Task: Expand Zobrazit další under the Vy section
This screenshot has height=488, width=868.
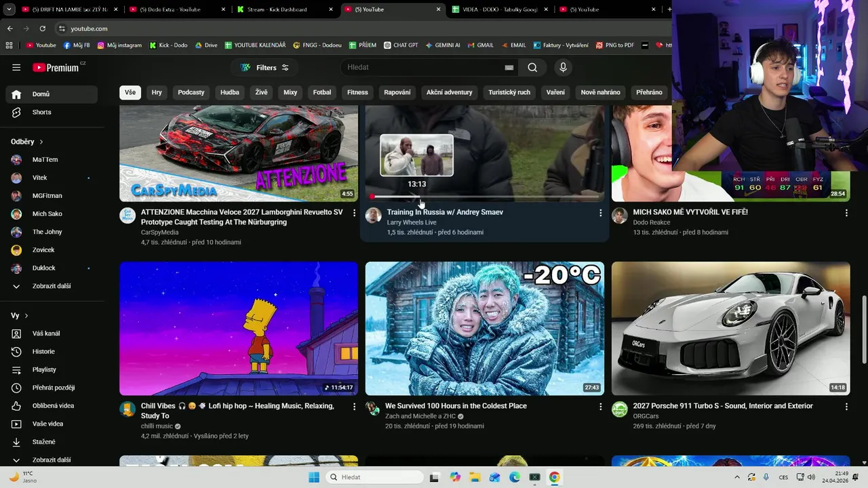Action: pos(52,460)
